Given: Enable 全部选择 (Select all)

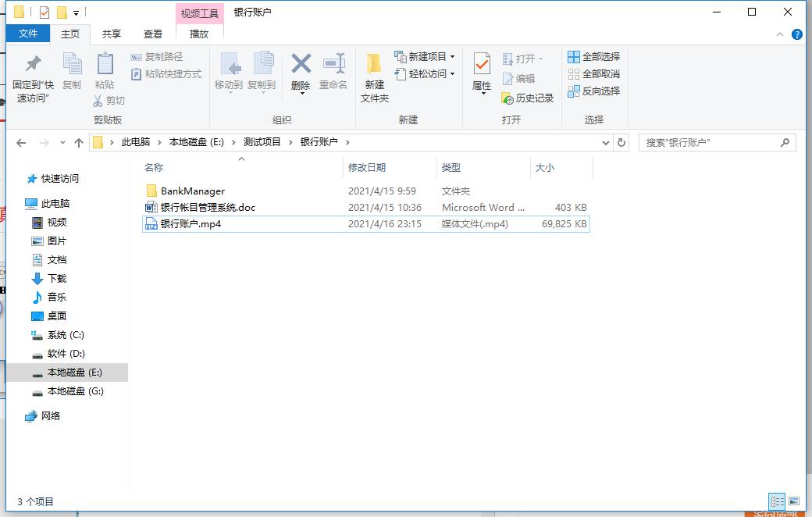Looking at the screenshot, I should pyautogui.click(x=594, y=56).
